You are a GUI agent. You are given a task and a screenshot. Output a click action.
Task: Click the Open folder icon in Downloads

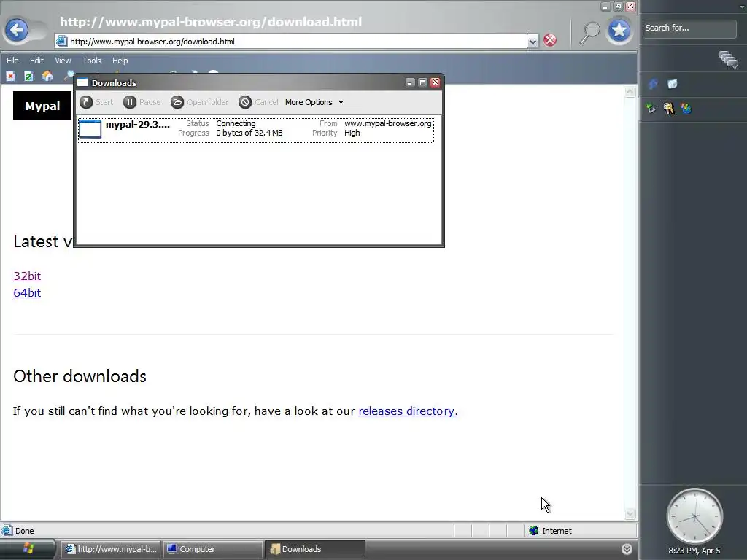click(x=177, y=102)
